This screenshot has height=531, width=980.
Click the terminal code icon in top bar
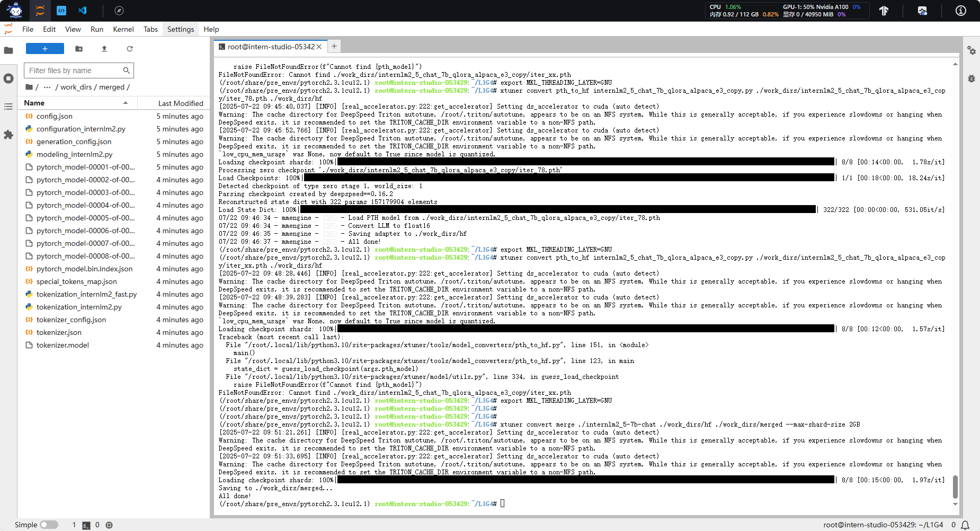pyautogui.click(x=61, y=11)
